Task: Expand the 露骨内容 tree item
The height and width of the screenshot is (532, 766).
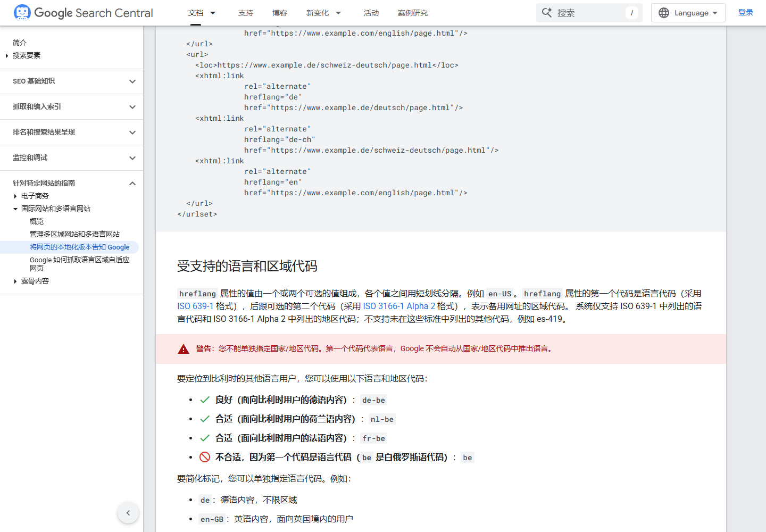Action: pyautogui.click(x=15, y=281)
